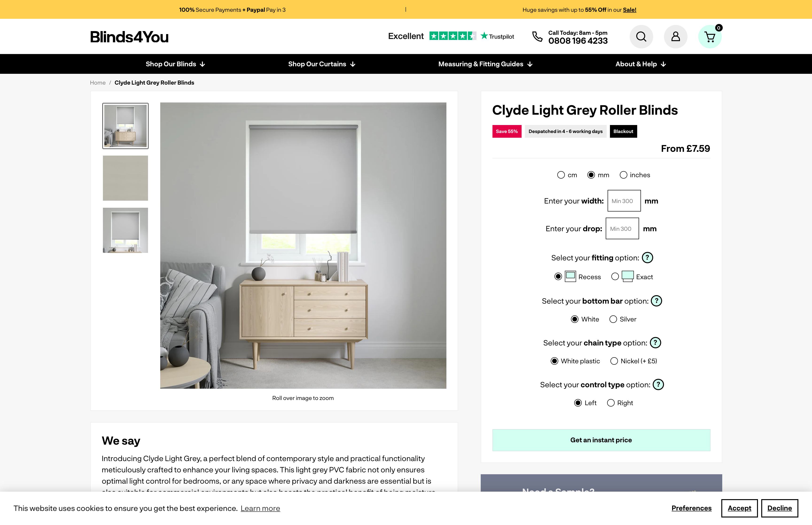View the fabric swatch thumbnail

125,178
